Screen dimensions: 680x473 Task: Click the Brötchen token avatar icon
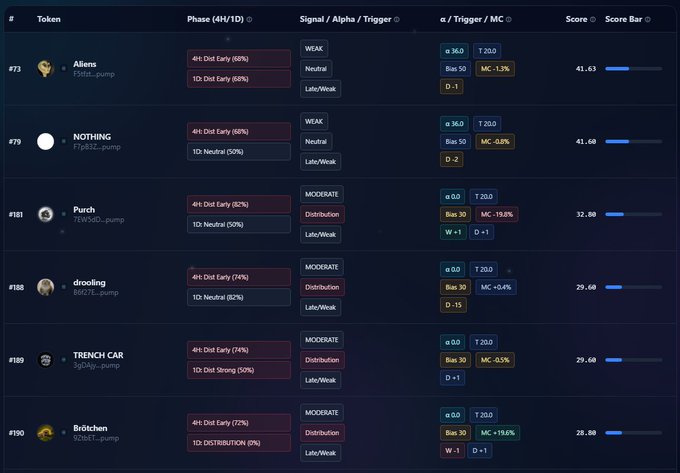(46, 433)
